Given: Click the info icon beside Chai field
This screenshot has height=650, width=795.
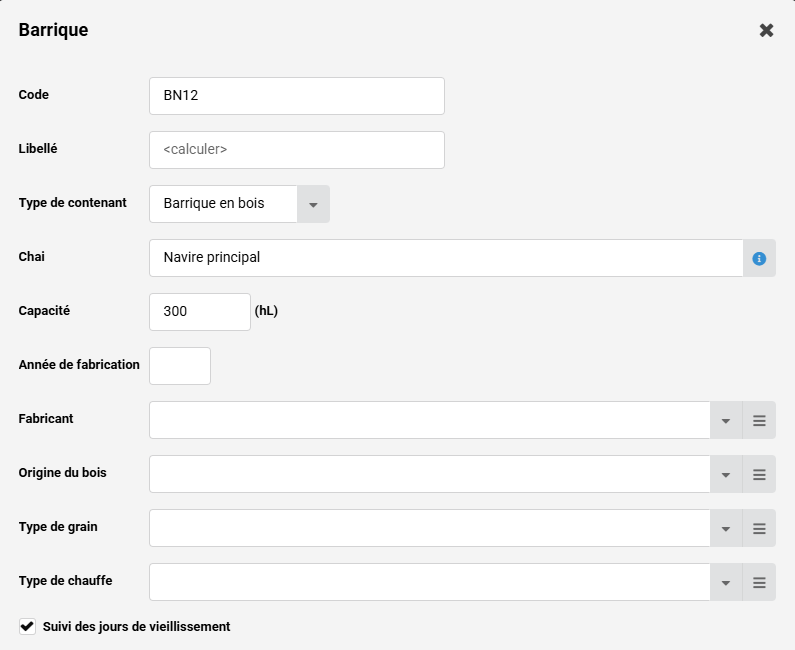Looking at the screenshot, I should (x=759, y=258).
